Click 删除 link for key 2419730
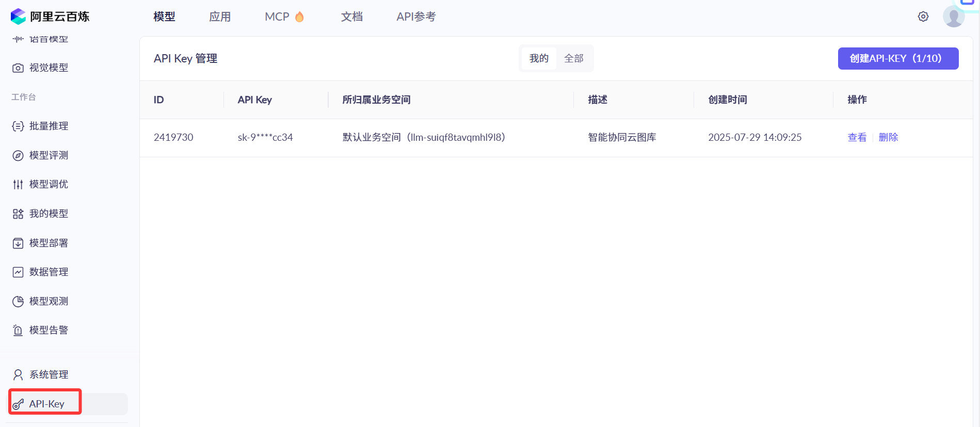 [x=888, y=137]
